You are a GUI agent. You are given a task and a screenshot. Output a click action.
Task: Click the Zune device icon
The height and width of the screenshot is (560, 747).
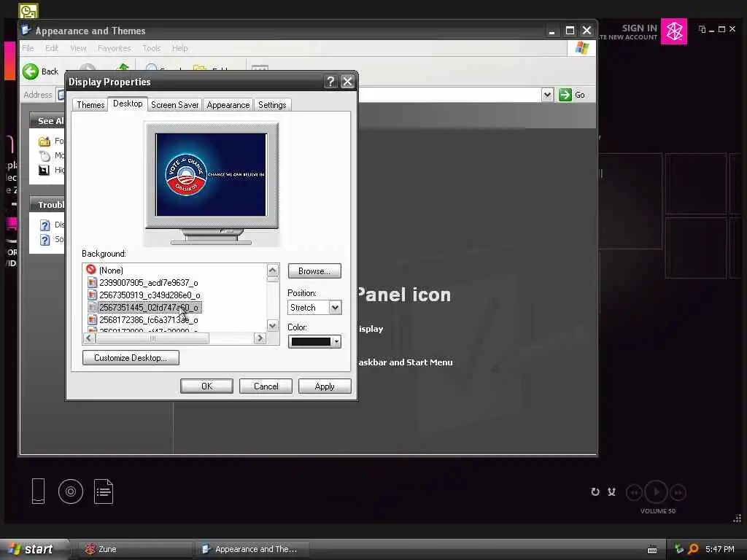[38, 491]
